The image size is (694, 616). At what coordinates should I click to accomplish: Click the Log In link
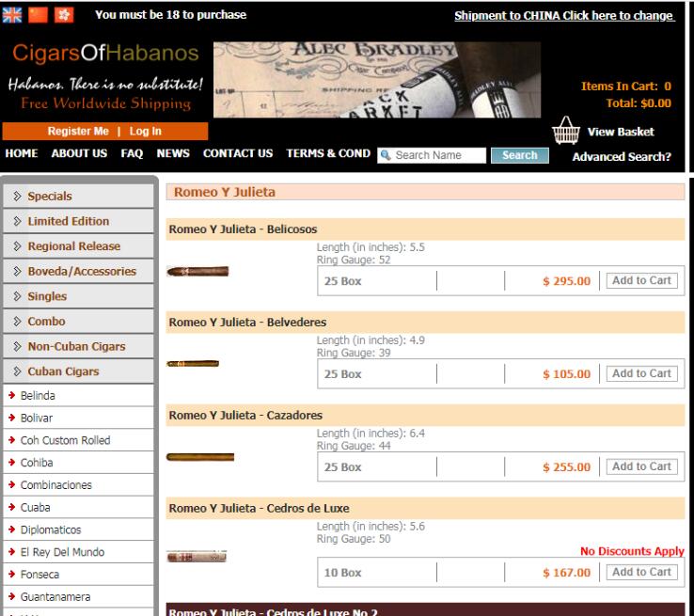coord(145,132)
